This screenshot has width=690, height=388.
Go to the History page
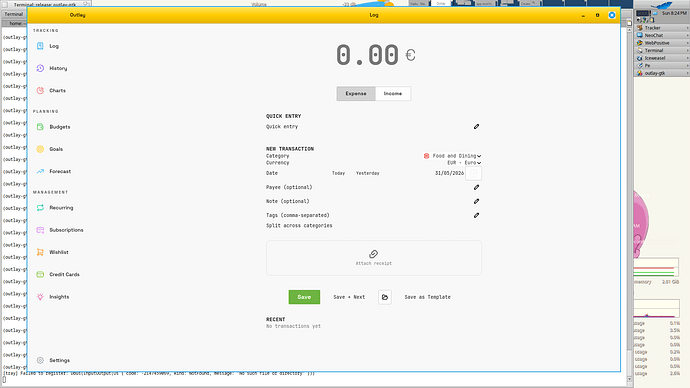(x=58, y=68)
